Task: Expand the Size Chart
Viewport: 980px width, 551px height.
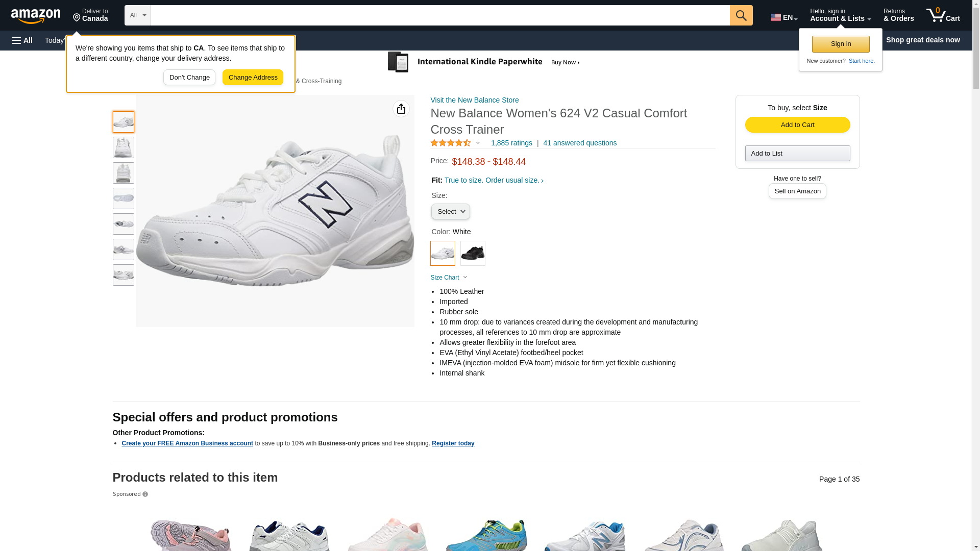Action: [449, 278]
